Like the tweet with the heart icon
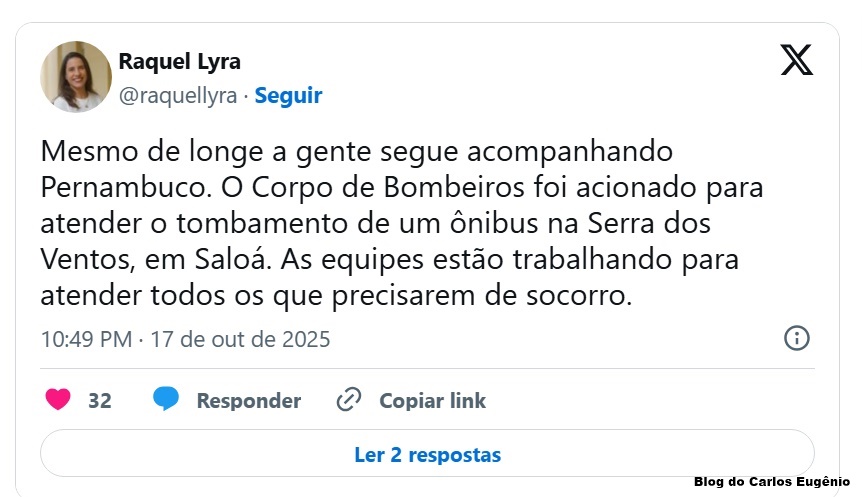 [x=59, y=400]
